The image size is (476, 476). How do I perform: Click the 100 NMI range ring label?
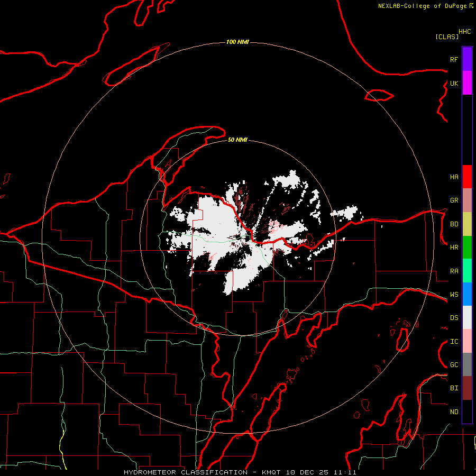pyautogui.click(x=237, y=42)
